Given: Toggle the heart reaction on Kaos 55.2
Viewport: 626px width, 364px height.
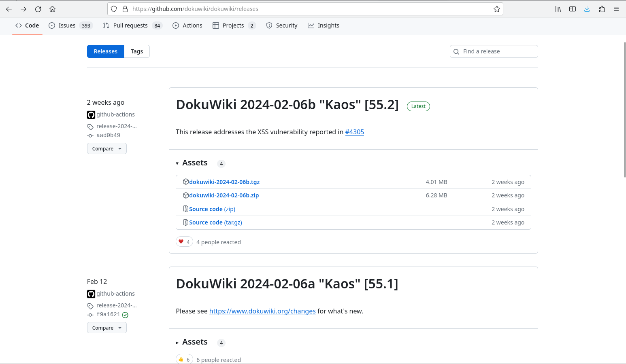Looking at the screenshot, I should [x=184, y=242].
